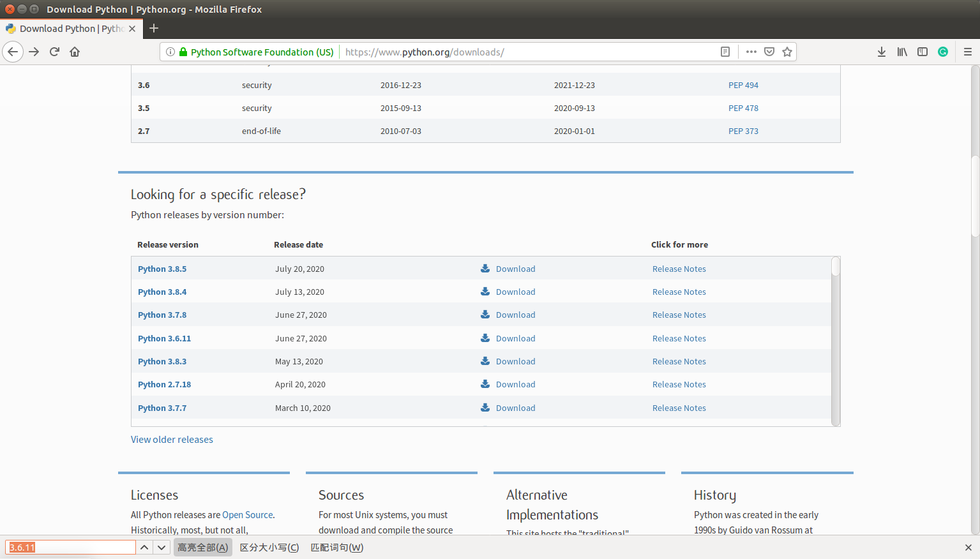The height and width of the screenshot is (559, 980).
Task: Open reader view icon in address bar
Action: click(x=725, y=52)
